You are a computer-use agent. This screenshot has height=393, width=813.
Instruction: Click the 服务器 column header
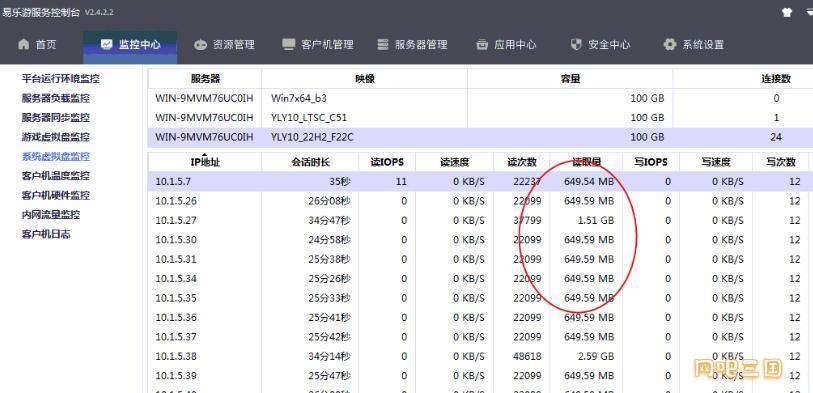tap(205, 79)
